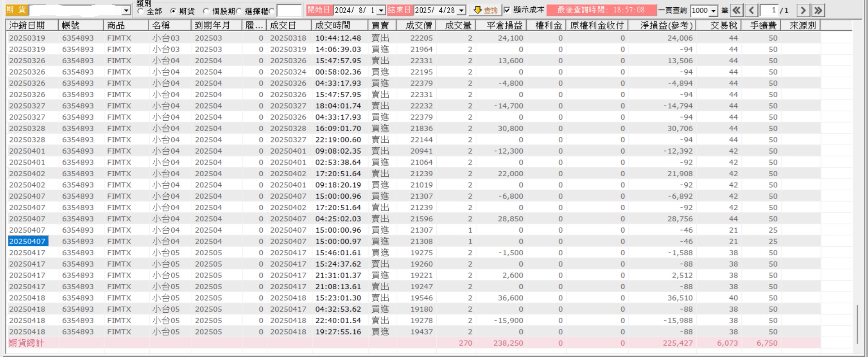This screenshot has height=357, width=868.
Task: Go to the next results page
Action: [x=803, y=10]
